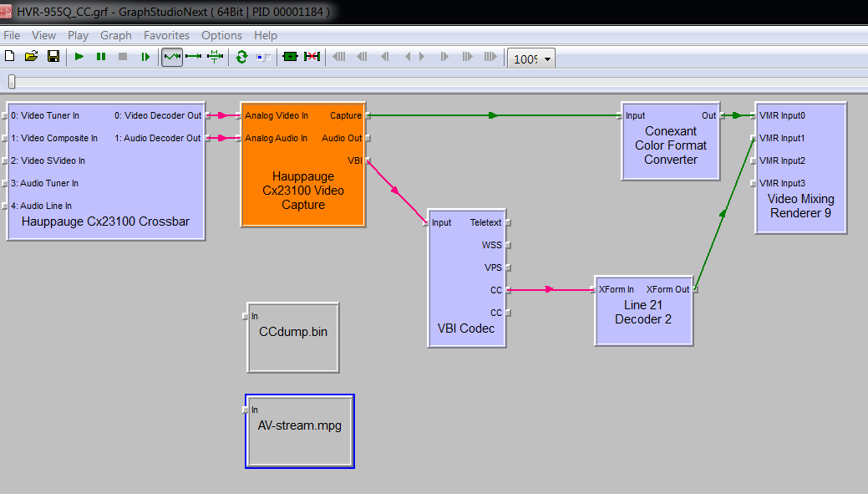Image resolution: width=868 pixels, height=494 pixels.
Task: Toggle direct connect mode with straight arrow icon
Action: [193, 57]
